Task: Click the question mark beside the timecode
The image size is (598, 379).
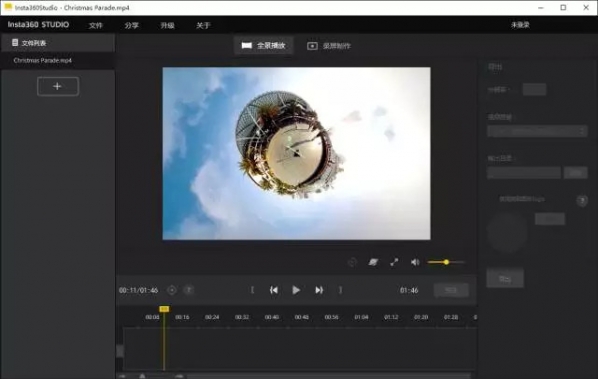Action: [x=189, y=290]
